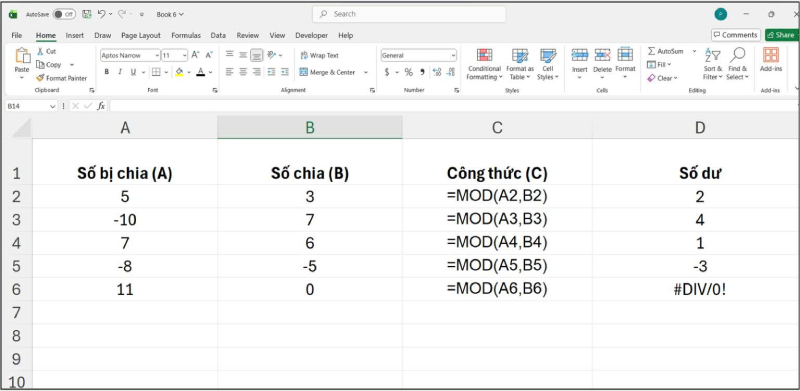Screen dimensions: 800x391
Task: Switch to the Developer tab
Action: 312,35
